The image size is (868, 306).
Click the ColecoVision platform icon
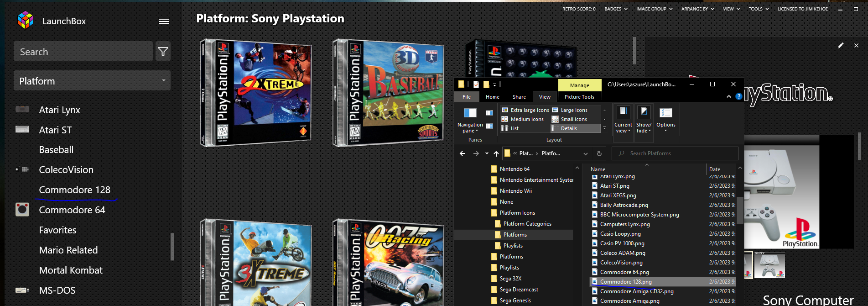pos(22,169)
